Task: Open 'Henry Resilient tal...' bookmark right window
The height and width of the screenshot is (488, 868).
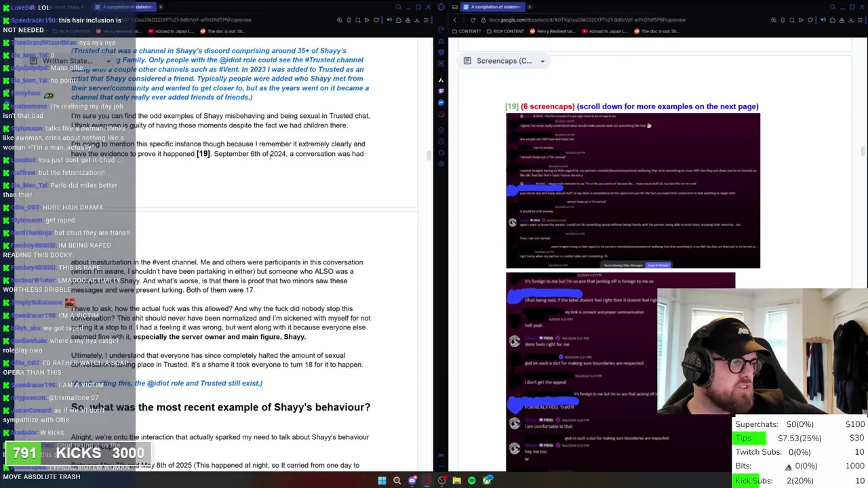Action: [x=552, y=31]
